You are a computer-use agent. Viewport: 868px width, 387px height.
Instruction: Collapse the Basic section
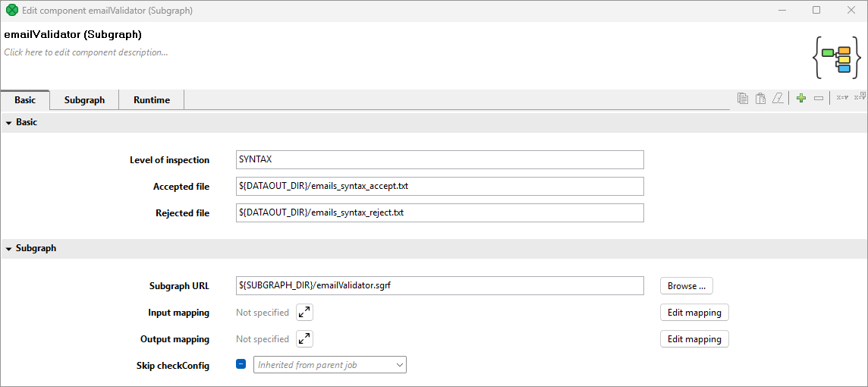point(9,122)
